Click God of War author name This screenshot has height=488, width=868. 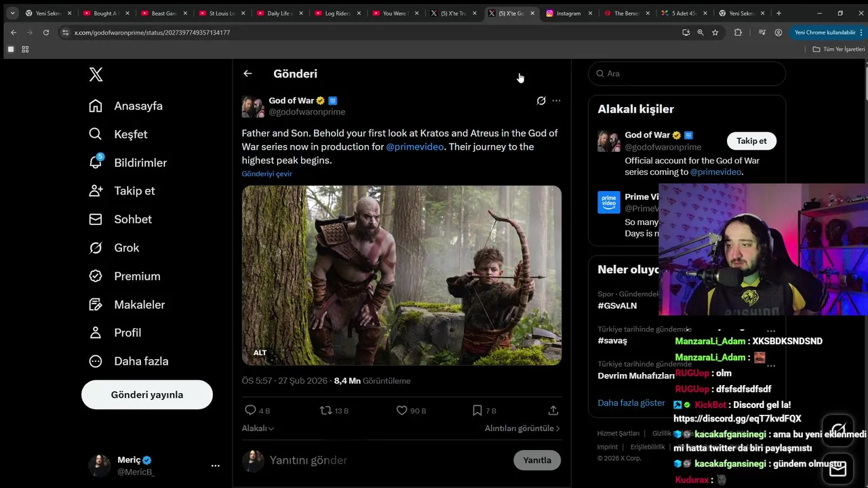point(292,100)
